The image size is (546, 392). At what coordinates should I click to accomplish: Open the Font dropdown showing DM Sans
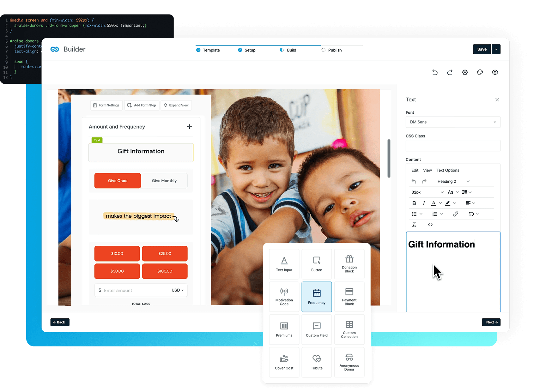453,122
